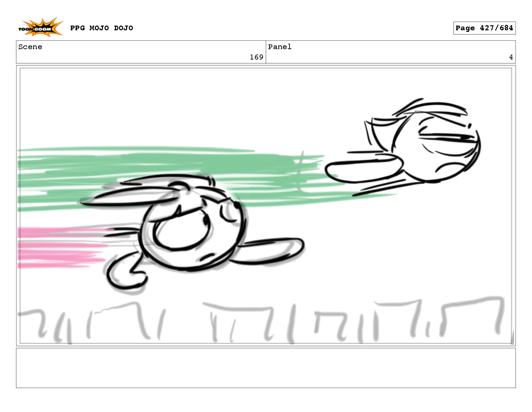Click scene number '169'
The width and height of the screenshot is (532, 412).
pos(256,57)
